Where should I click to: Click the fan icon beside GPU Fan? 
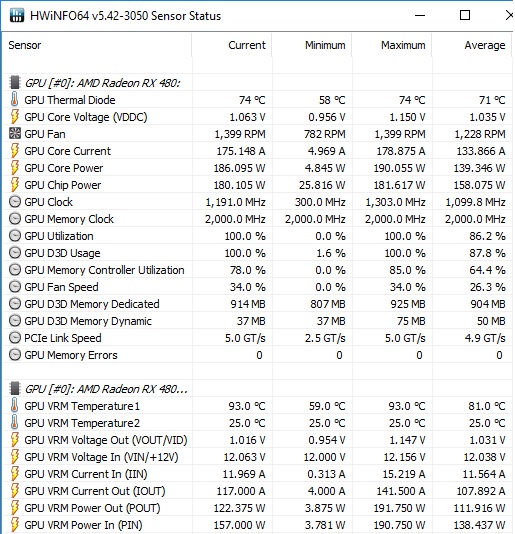click(x=15, y=134)
